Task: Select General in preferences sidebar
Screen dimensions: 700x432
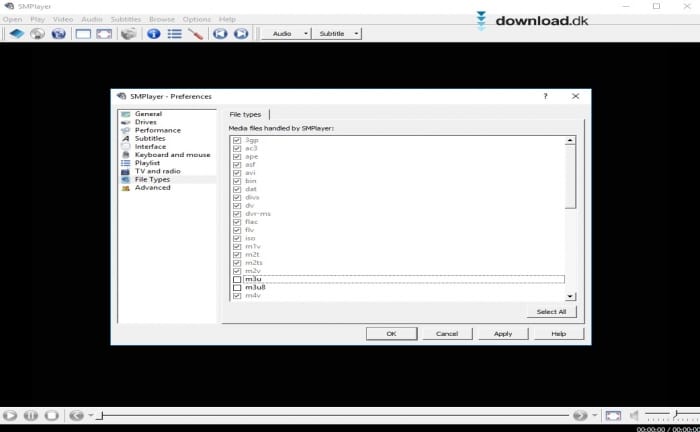Action: click(x=148, y=114)
